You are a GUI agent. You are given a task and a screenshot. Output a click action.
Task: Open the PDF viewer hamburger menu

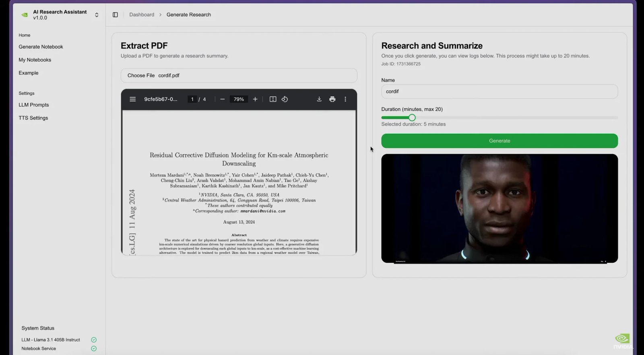[132, 99]
